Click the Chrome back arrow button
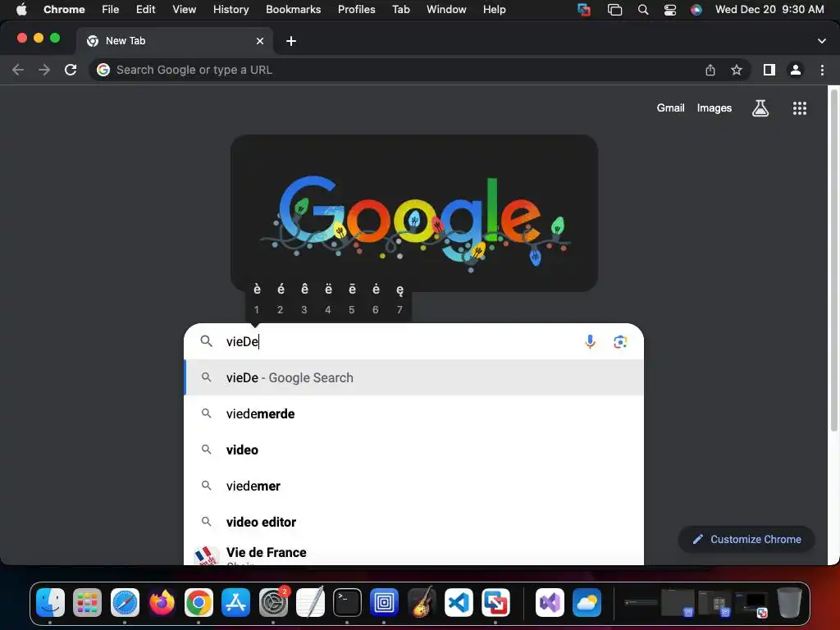 18,70
